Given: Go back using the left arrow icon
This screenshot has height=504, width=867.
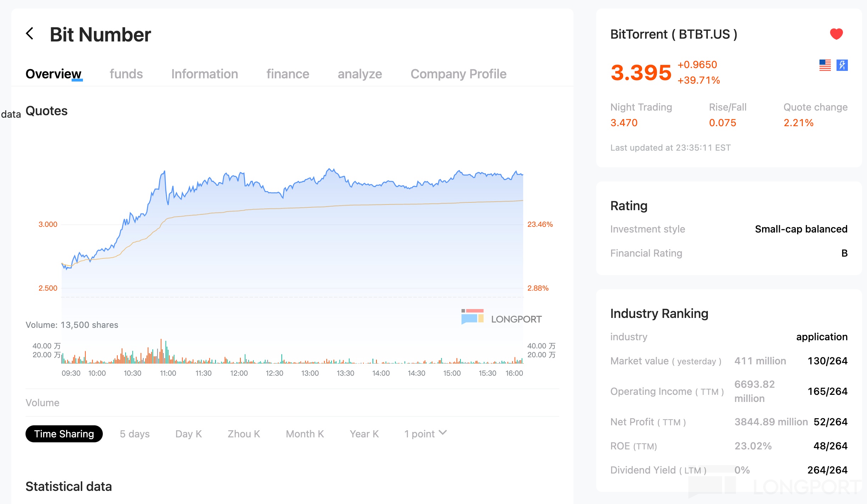Looking at the screenshot, I should (x=30, y=34).
